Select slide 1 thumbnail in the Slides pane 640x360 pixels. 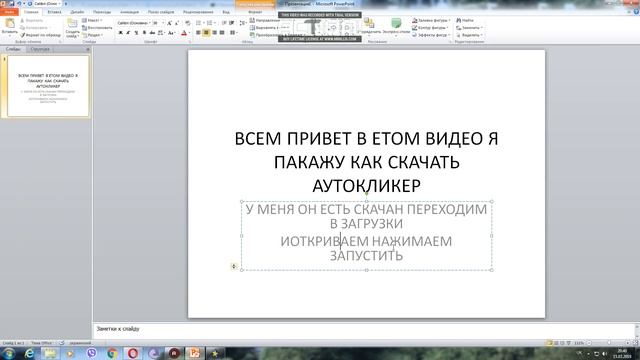click(x=48, y=86)
